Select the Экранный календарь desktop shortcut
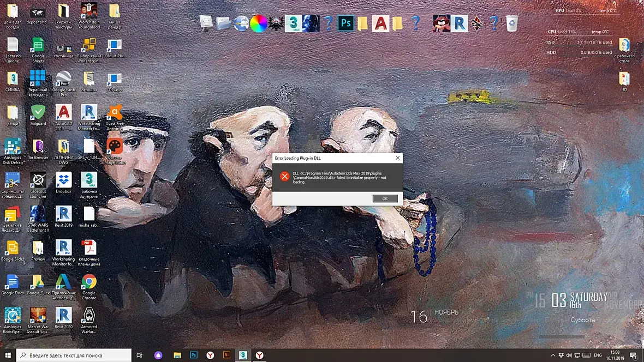Image resolution: width=644 pixels, height=362 pixels. (x=38, y=84)
